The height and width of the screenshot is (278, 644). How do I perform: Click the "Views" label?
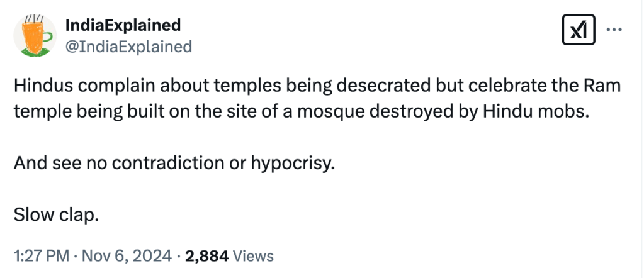point(253,256)
